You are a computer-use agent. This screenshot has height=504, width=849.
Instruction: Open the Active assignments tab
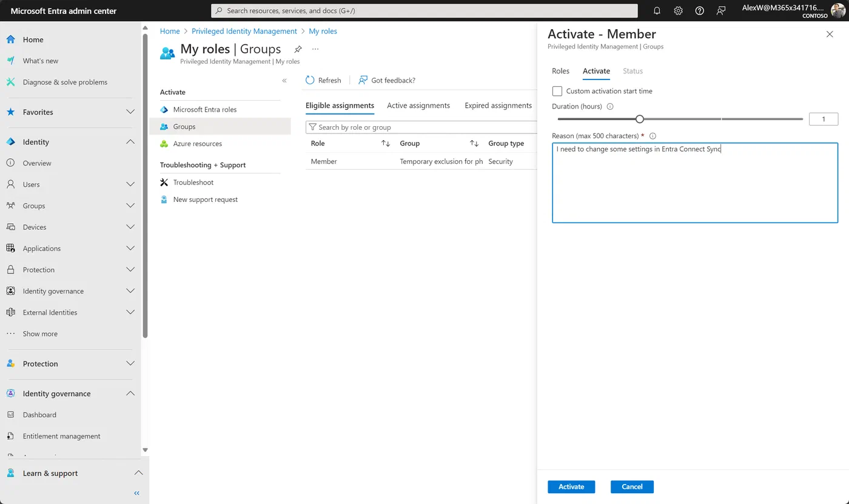click(418, 106)
